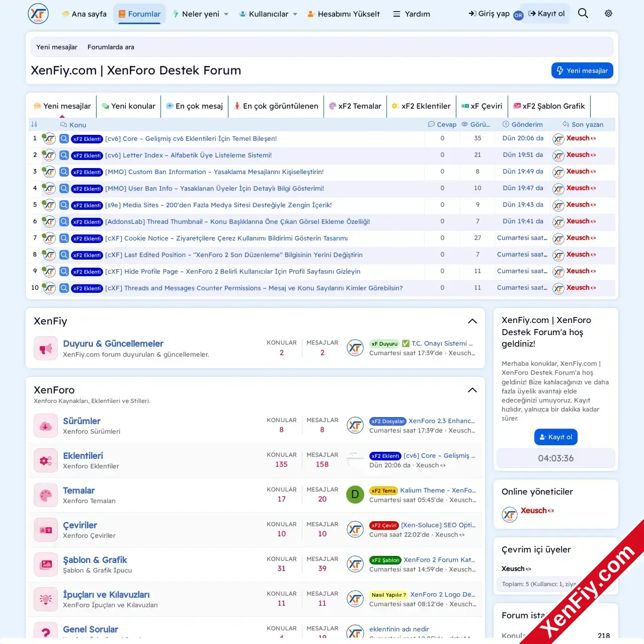This screenshot has height=644, width=644.
Task: Switch to the xF2 Temalar tab
Action: (355, 106)
